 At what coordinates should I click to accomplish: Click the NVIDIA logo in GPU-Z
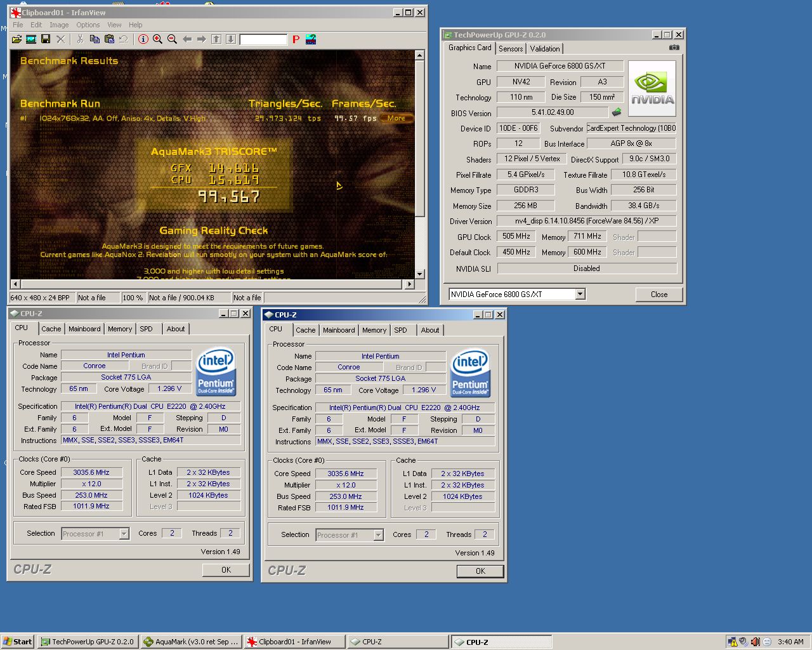(652, 88)
